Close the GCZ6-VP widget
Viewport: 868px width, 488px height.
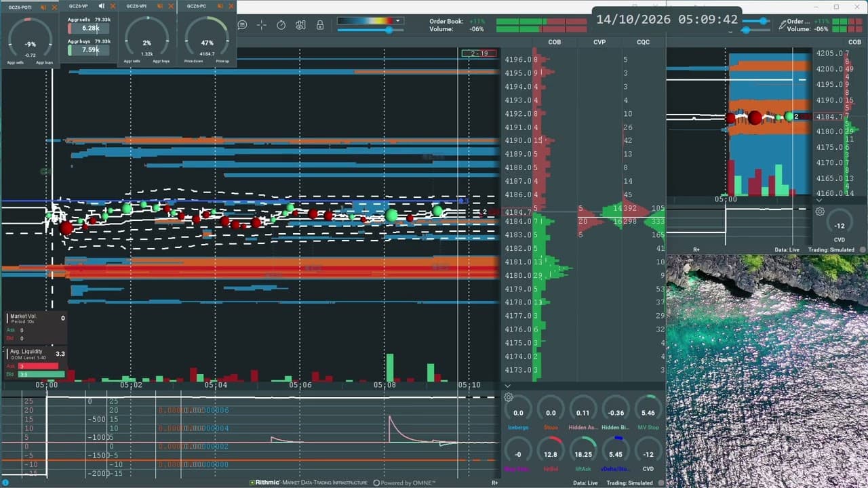click(113, 6)
